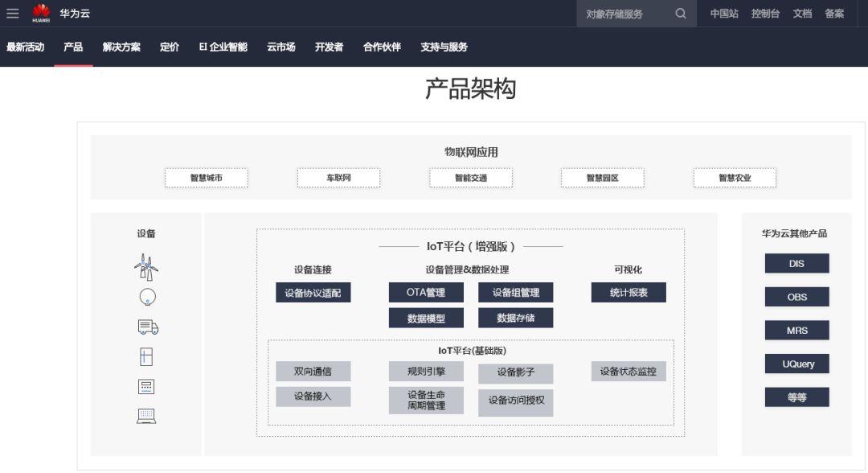Image resolution: width=868 pixels, height=473 pixels.
Task: Click the OBS product block
Action: [x=797, y=297]
